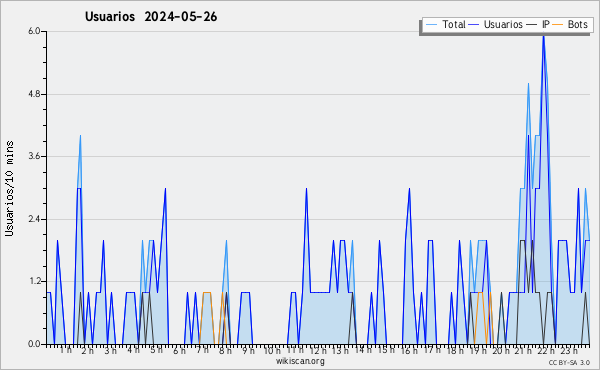Viewport: 600px width, 370px height.
Task: Click the '5 h' x-axis label
Action: point(156,350)
